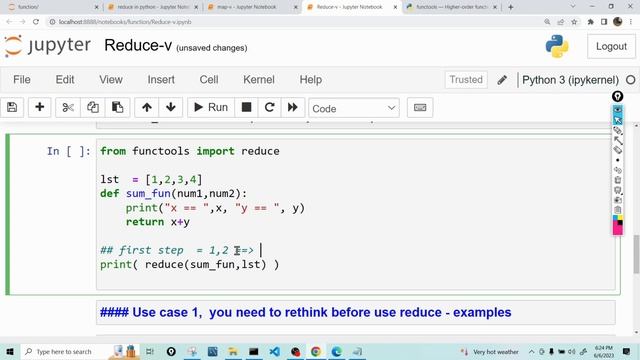
Task: Click the browser forward arrow
Action: 22,22
